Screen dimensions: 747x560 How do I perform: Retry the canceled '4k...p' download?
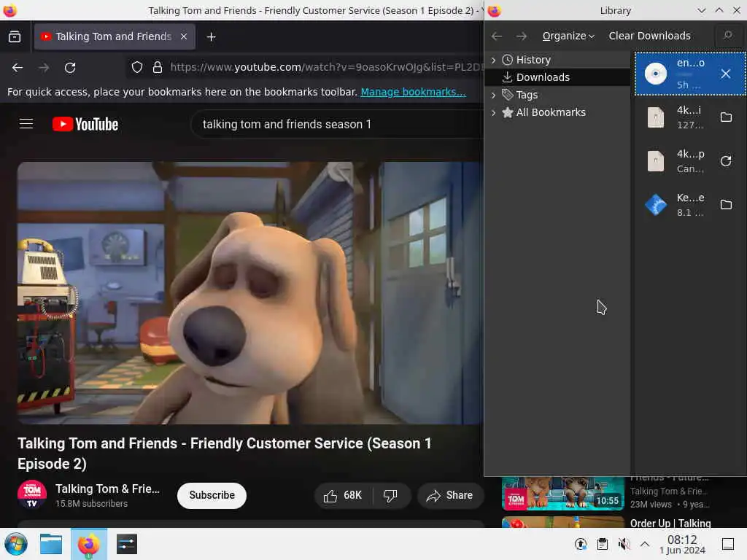pyautogui.click(x=726, y=161)
